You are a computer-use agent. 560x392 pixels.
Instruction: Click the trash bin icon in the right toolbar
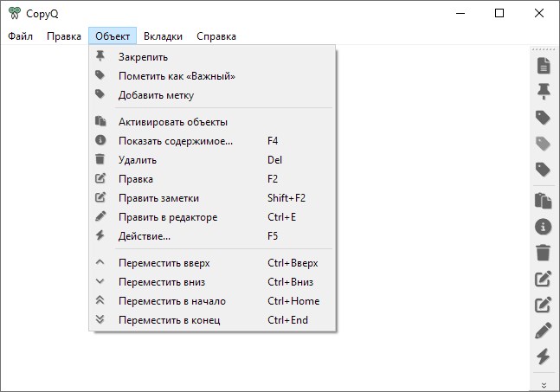click(544, 253)
